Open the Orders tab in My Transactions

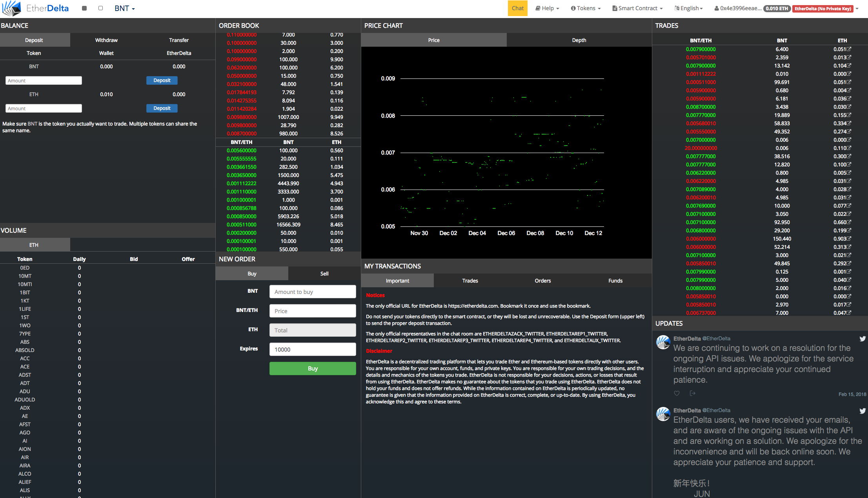point(542,281)
